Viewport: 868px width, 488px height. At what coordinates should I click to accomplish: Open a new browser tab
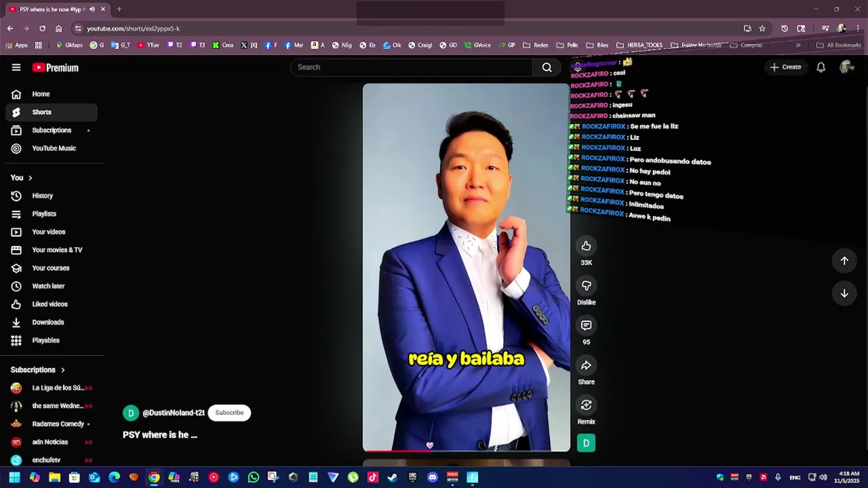point(119,9)
